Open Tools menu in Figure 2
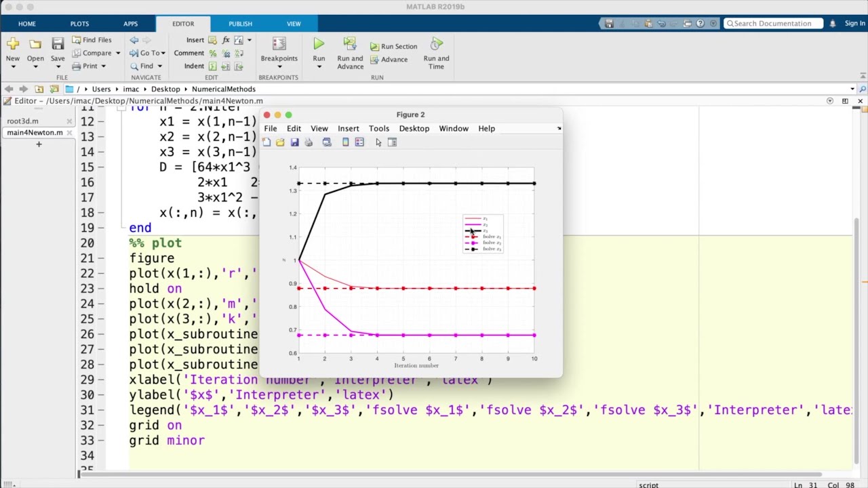 pos(379,128)
